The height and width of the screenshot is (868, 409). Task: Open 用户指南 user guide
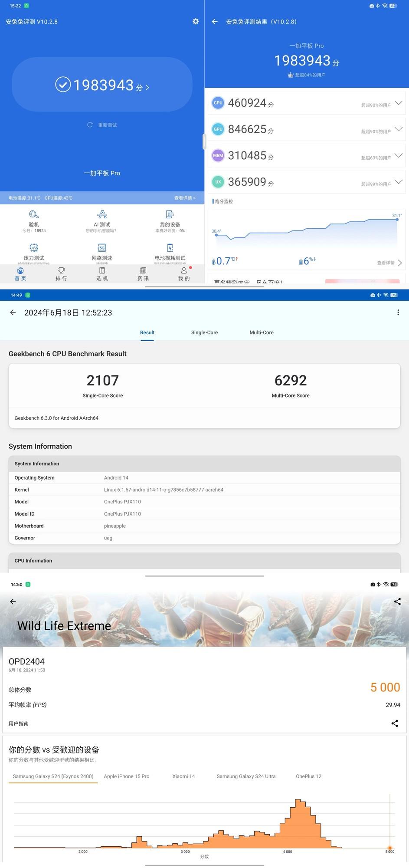point(19,723)
